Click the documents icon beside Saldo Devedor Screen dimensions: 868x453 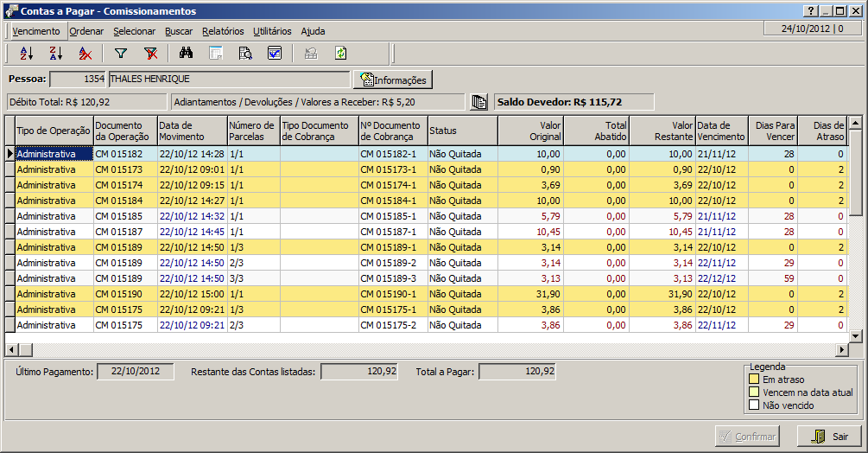coord(478,102)
